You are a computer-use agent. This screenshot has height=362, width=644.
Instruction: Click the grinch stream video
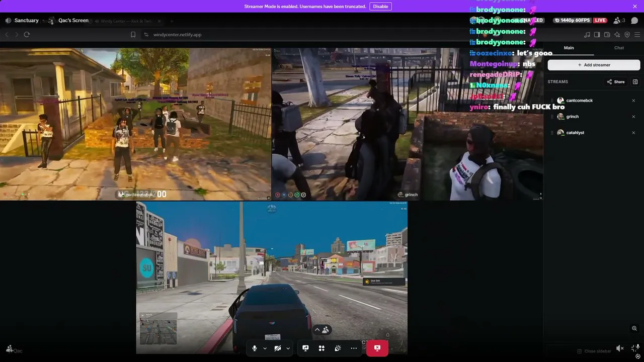click(408, 124)
